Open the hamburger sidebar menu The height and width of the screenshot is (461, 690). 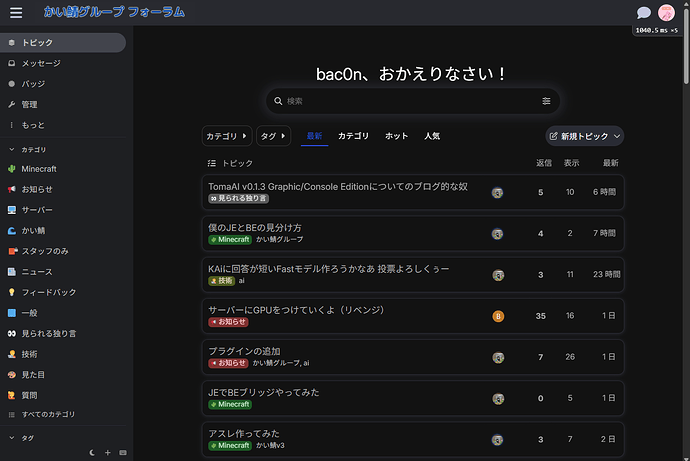point(16,13)
